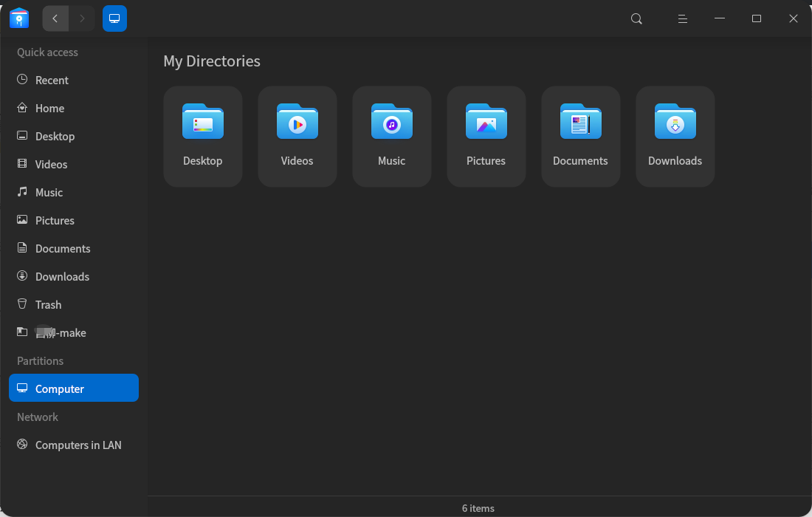Select Downloads in the quick access sidebar
The width and height of the screenshot is (812, 517).
(74, 276)
